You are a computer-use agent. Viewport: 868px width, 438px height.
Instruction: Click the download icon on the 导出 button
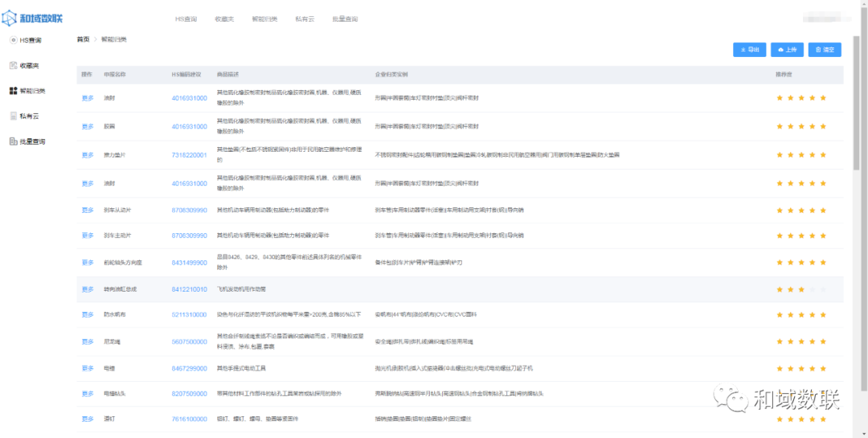coord(743,50)
